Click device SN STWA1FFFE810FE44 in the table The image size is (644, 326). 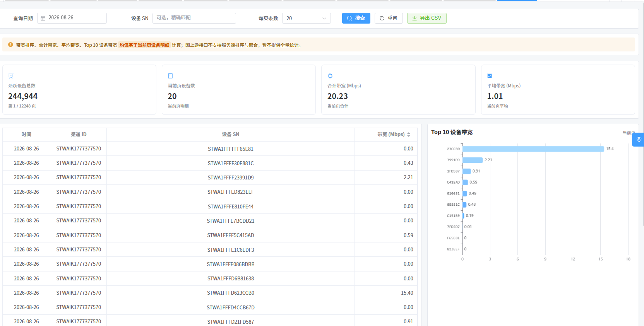(231, 207)
